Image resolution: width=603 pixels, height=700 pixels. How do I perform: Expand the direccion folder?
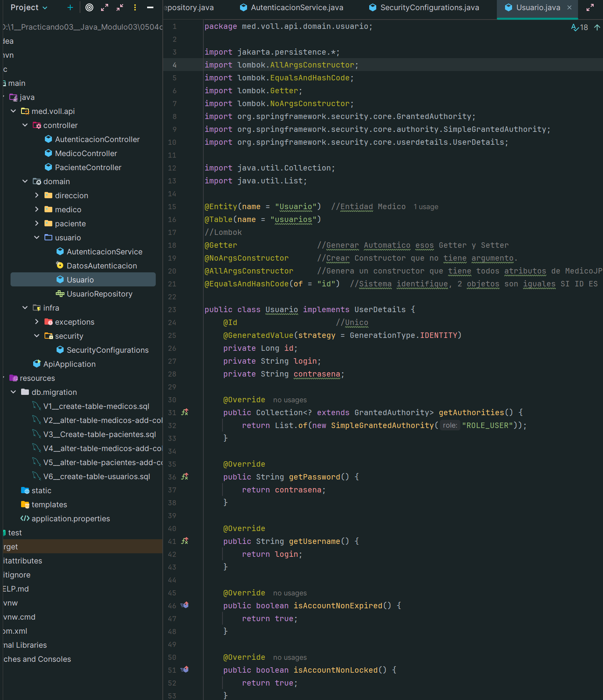tap(37, 195)
